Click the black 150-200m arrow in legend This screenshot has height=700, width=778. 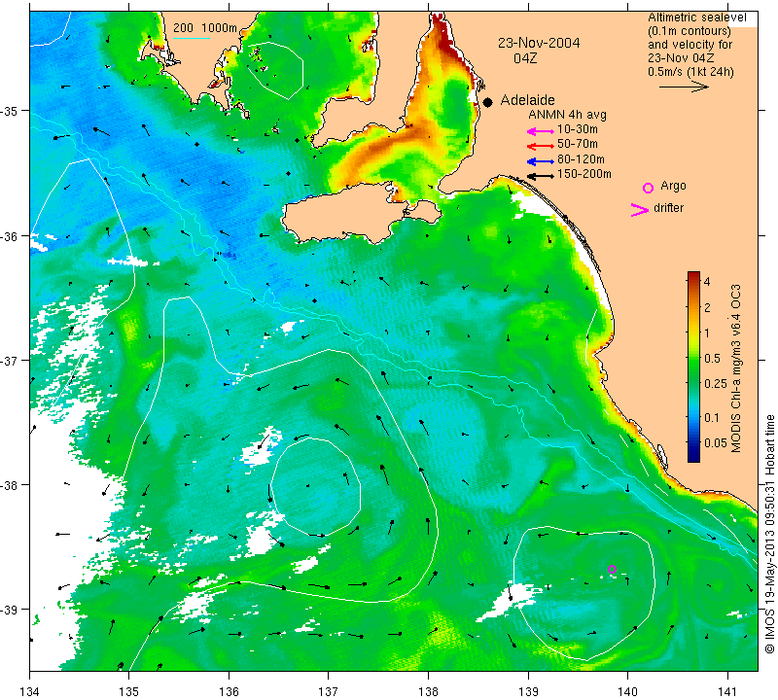(541, 176)
